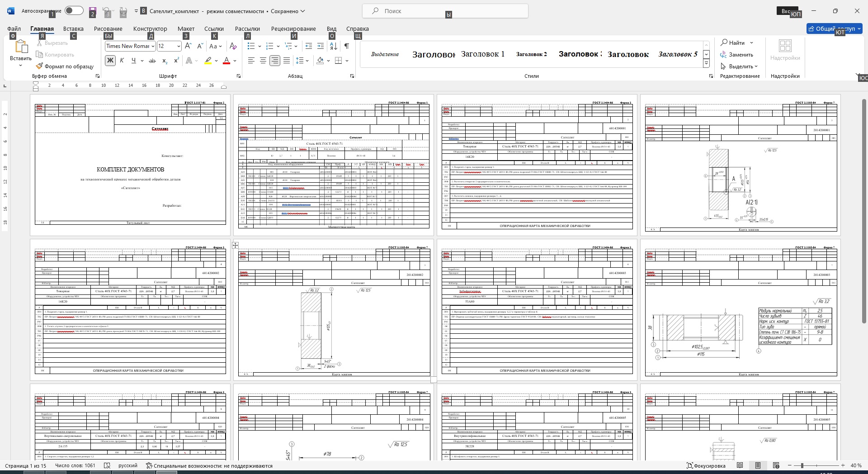Screen dimensions: 868x474
Task: Apply strikethrough to text
Action: click(152, 61)
